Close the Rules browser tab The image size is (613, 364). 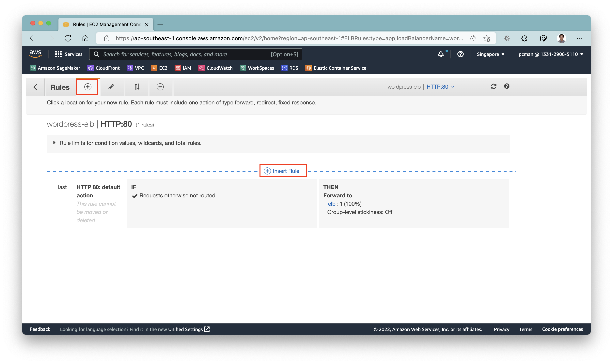point(147,24)
